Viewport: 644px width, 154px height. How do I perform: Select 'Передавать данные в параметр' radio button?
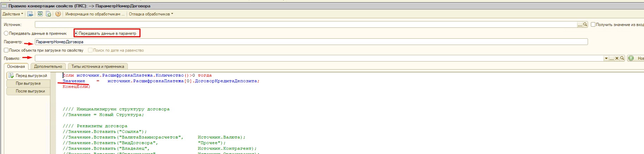[76, 33]
